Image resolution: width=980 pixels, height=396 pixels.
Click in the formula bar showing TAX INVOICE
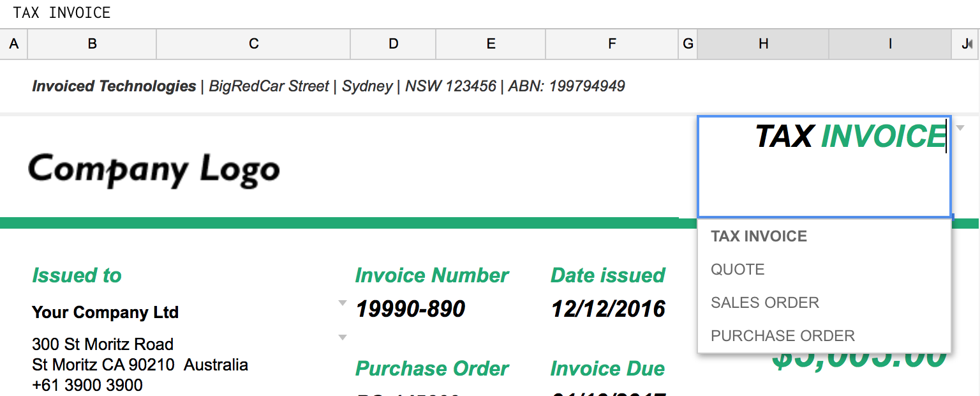(490, 13)
